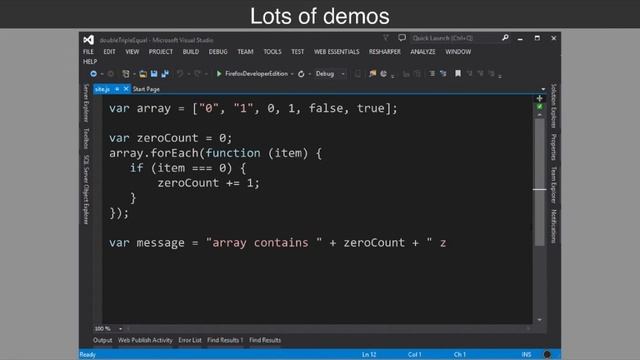The width and height of the screenshot is (640, 360).
Task: Expand the toolbar overflow options arrow
Action: point(500,75)
